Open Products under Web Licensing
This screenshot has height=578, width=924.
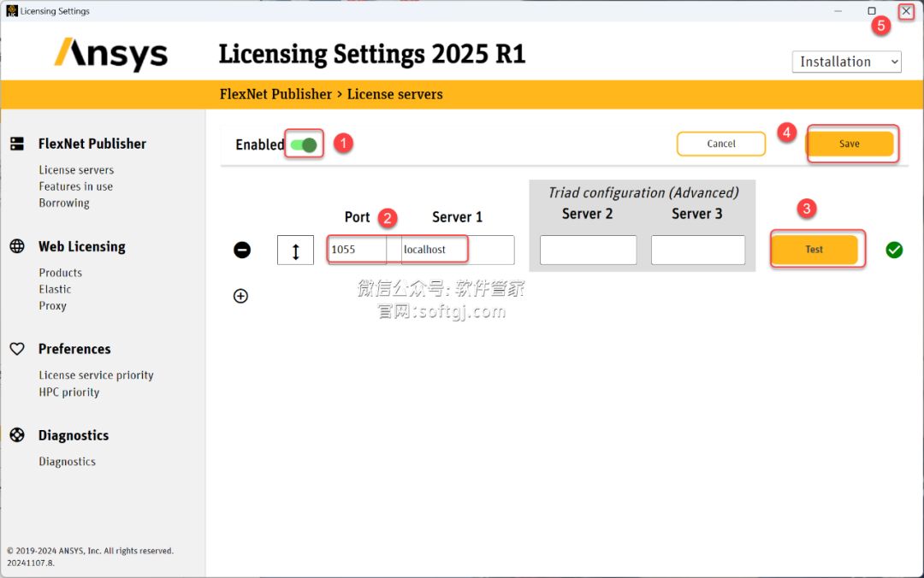point(61,273)
